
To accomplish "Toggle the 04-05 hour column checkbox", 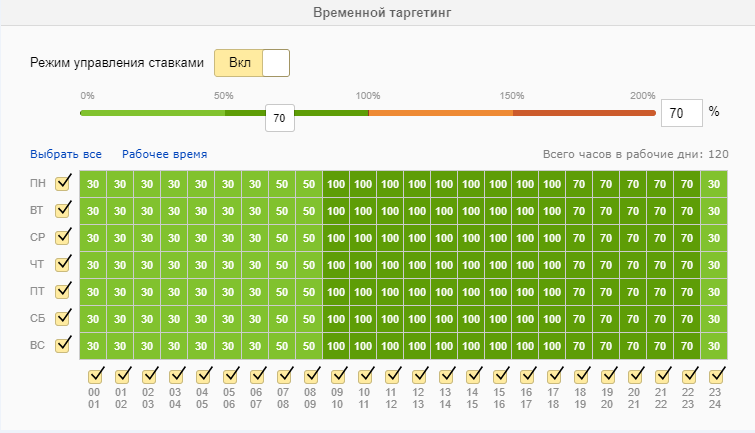I will 203,375.
